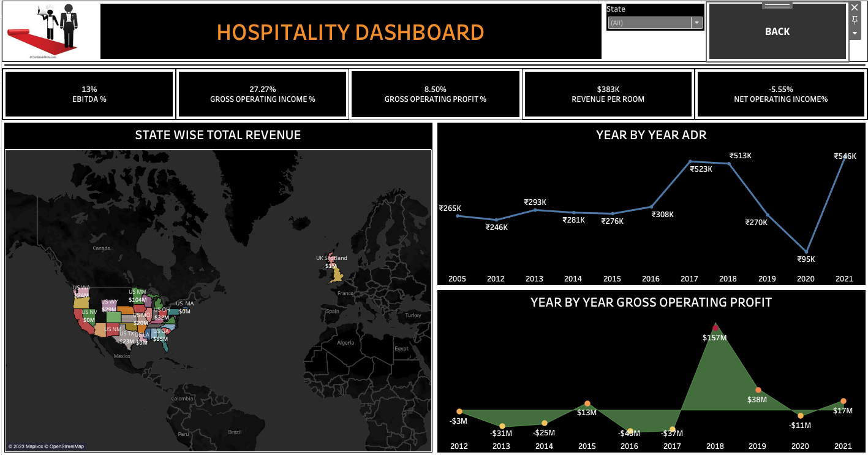This screenshot has height=455, width=868.
Task: Click the X icon next to BACK
Action: 855,8
